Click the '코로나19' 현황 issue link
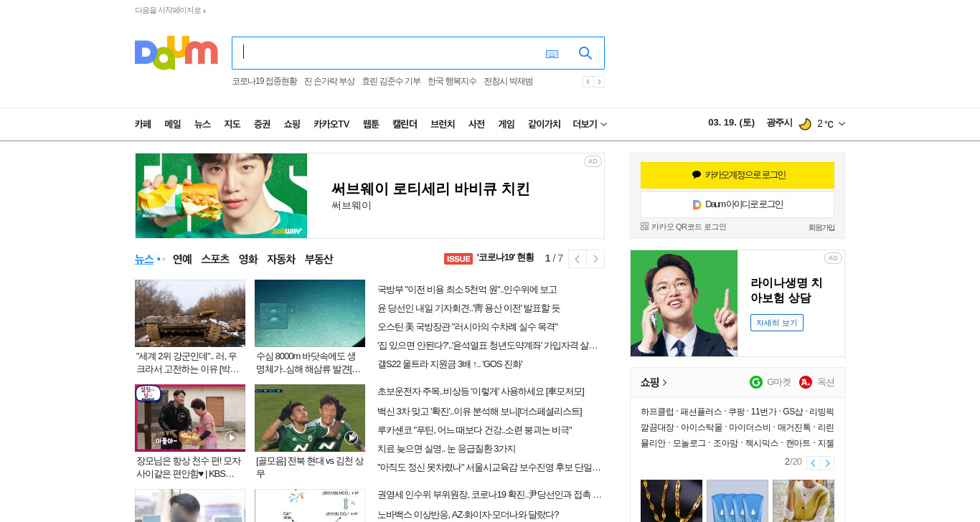This screenshot has height=522, width=980. 505,257
